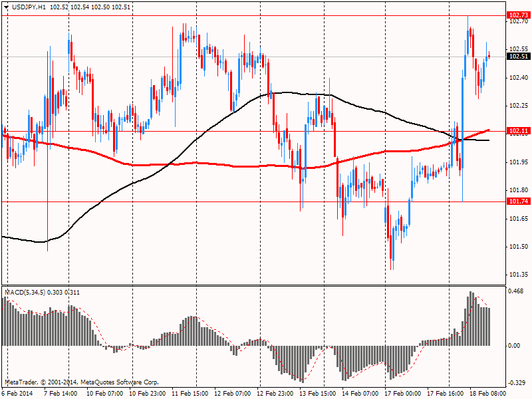Click the 101.80 price scale value
This screenshot has height=399, width=532.
point(519,190)
